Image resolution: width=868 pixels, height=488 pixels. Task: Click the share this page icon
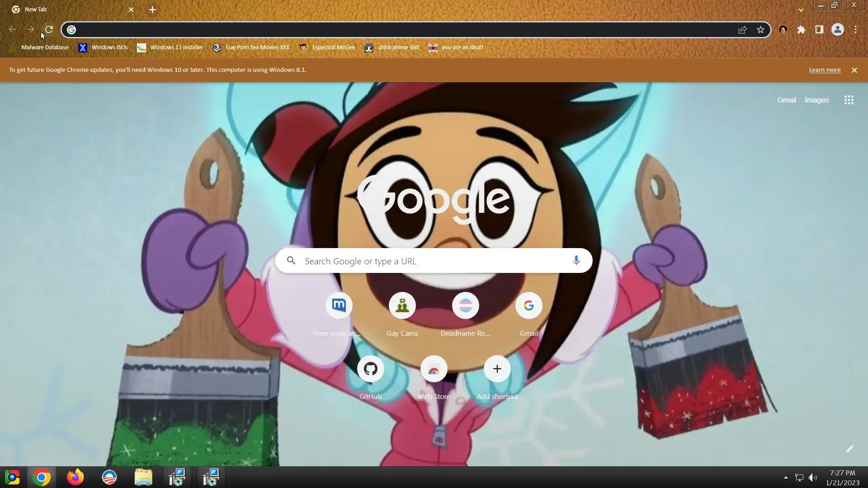tap(742, 30)
